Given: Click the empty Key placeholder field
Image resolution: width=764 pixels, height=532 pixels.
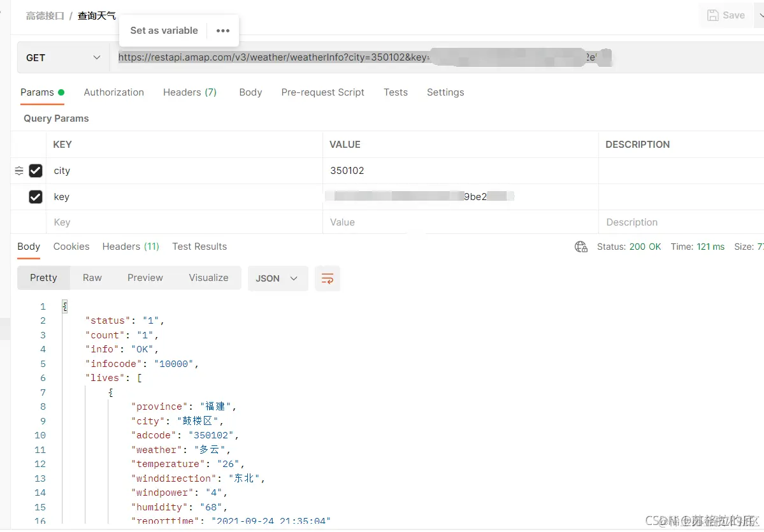Looking at the screenshot, I should pyautogui.click(x=184, y=222).
